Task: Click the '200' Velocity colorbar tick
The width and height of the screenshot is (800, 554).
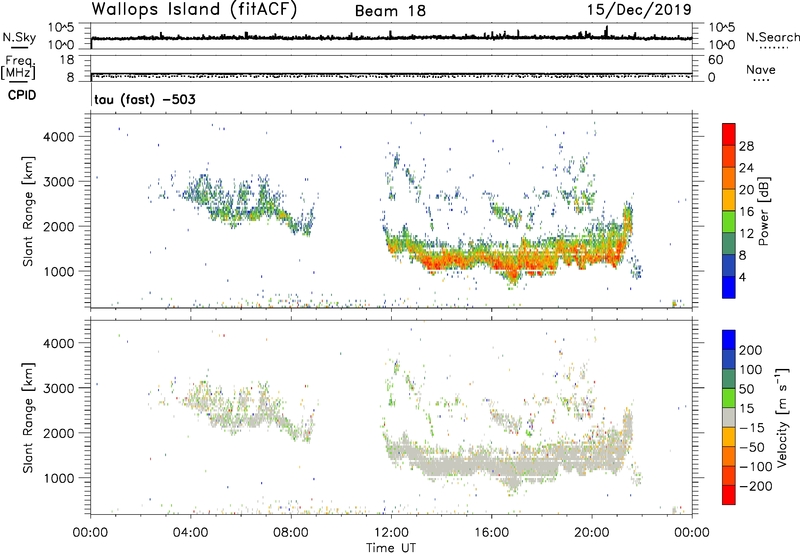Action: 751,350
